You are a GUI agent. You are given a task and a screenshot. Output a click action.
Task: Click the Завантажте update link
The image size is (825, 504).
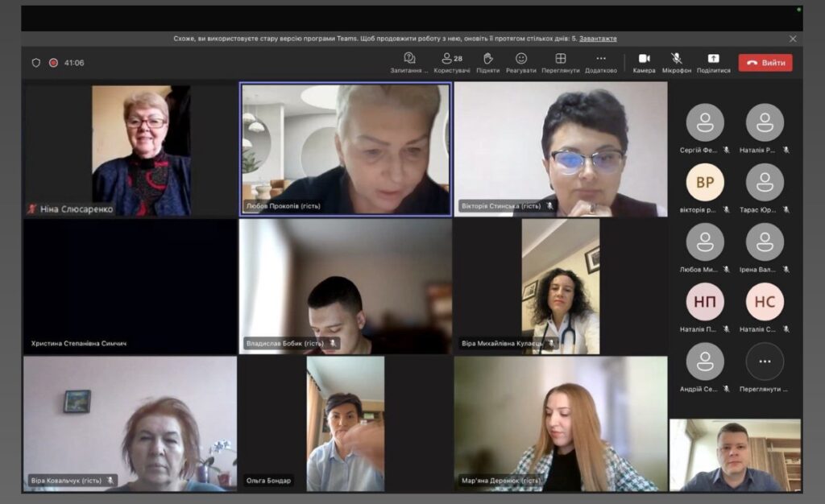point(598,39)
